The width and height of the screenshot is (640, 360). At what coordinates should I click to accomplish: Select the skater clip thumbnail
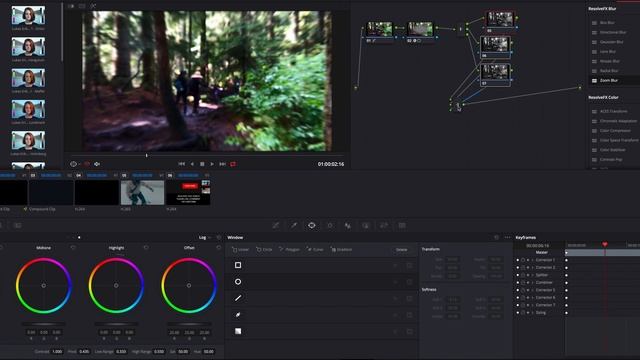[142, 193]
